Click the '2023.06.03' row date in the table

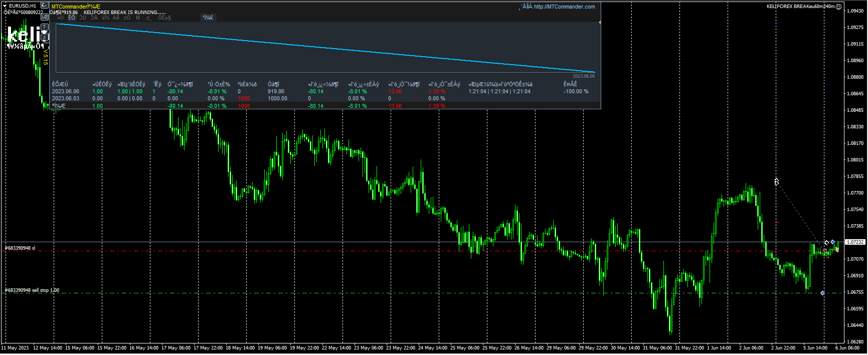[66, 99]
